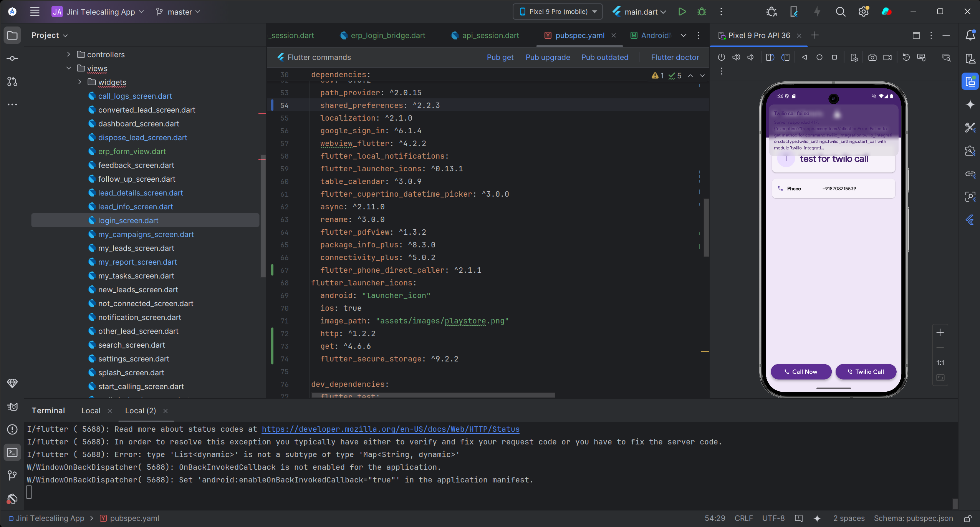Switch to the erp_login_bridge.dart tab

388,35
